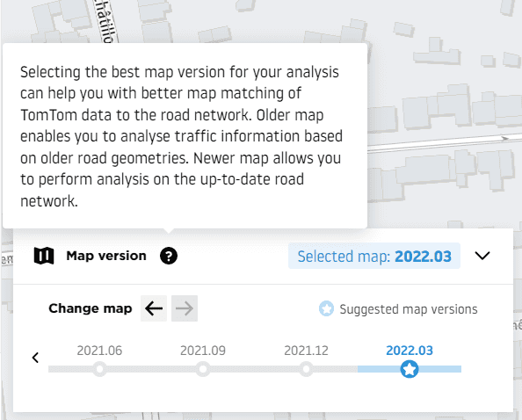Screen dimensions: 522x420
Task: Click the map-matching help tooltip text
Action: point(181,136)
